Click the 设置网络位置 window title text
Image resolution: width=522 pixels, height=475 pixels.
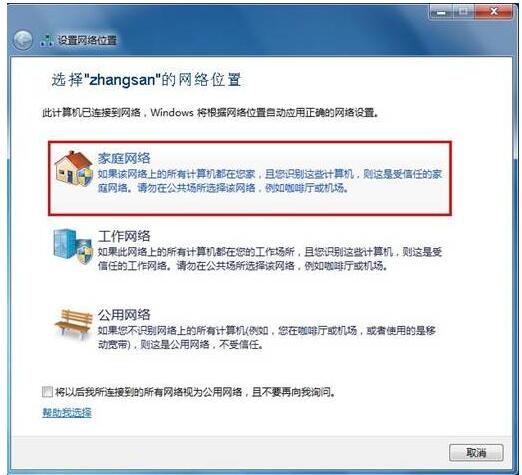tap(87, 40)
